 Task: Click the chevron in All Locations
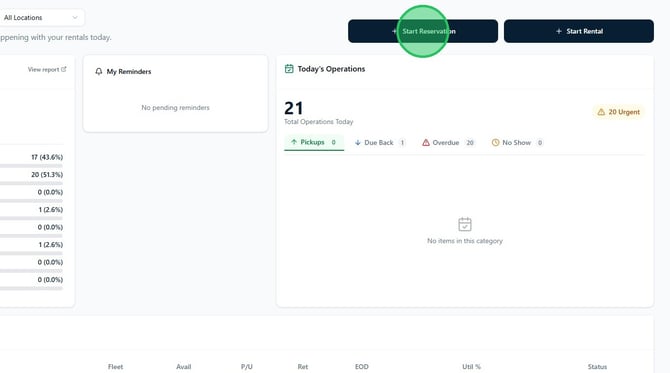click(75, 18)
